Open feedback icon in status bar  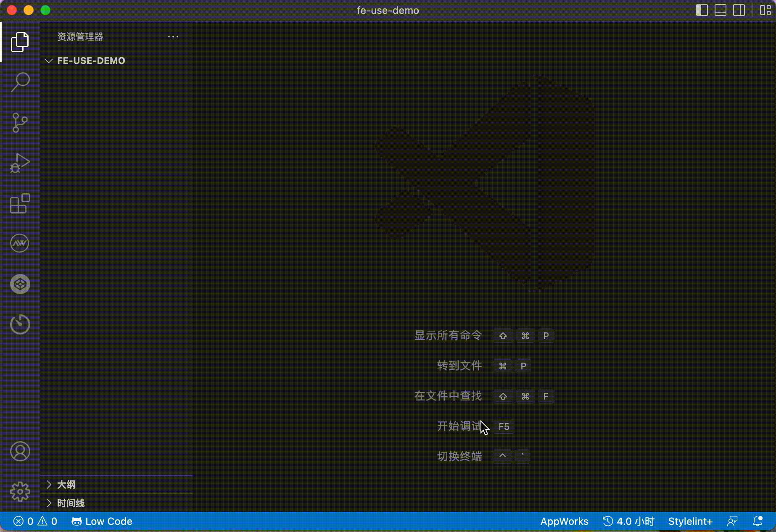732,521
